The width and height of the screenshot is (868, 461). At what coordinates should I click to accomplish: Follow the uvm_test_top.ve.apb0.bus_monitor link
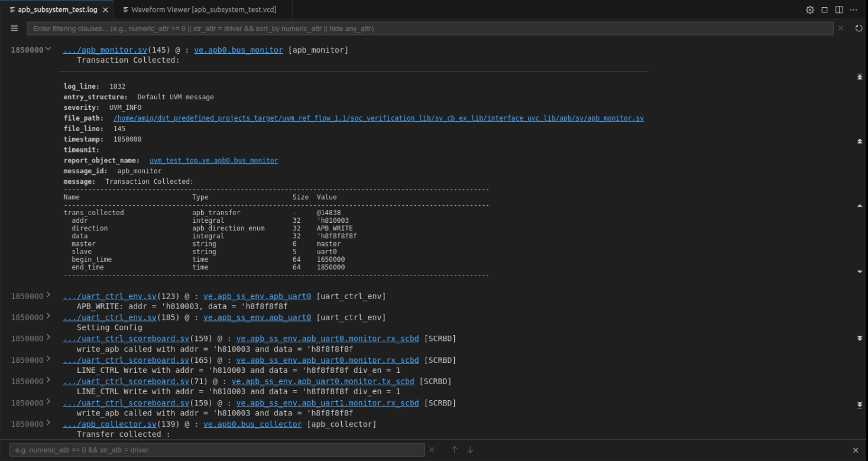point(213,160)
